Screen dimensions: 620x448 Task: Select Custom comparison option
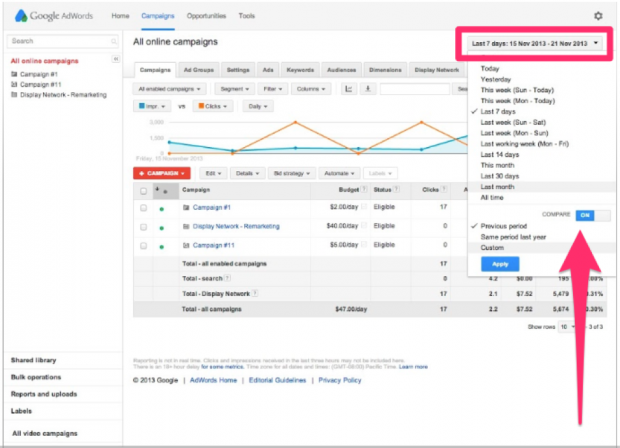492,248
